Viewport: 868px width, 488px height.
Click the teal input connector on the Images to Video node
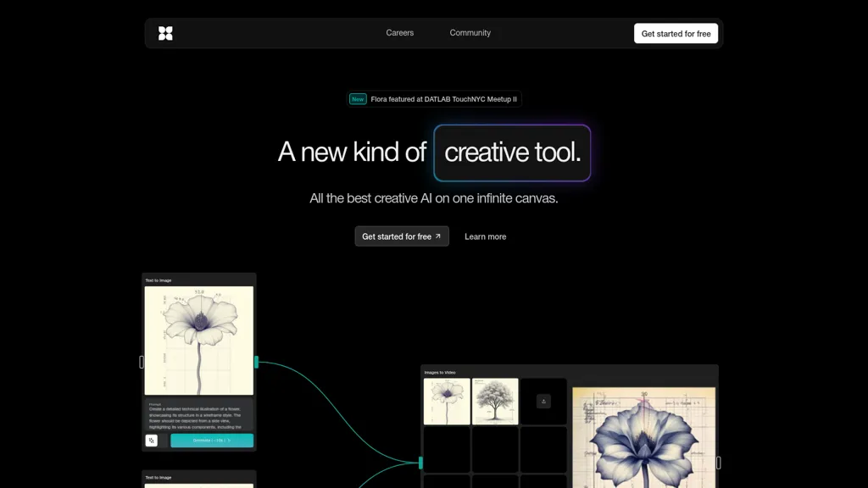point(420,463)
